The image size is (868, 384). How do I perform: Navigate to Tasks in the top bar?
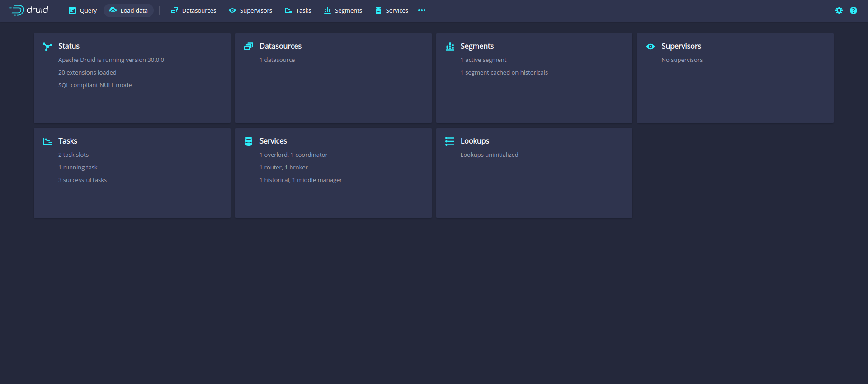pyautogui.click(x=298, y=10)
